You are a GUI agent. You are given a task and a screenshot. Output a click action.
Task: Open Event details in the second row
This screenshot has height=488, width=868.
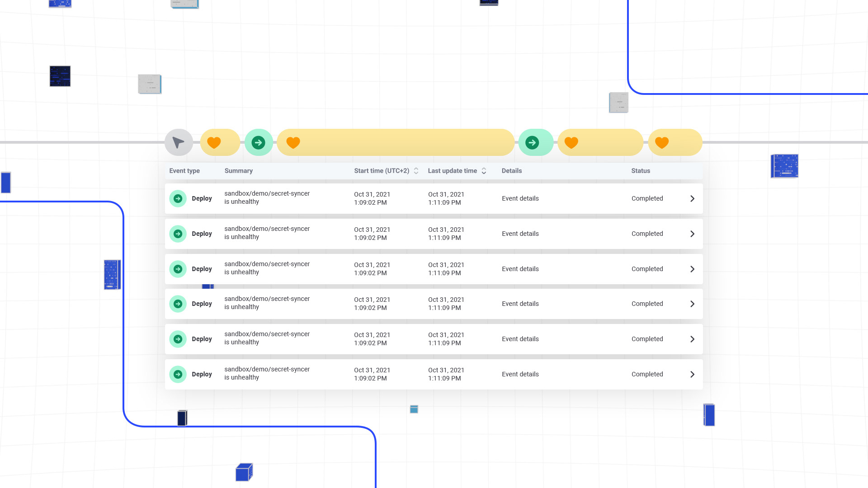(x=520, y=234)
